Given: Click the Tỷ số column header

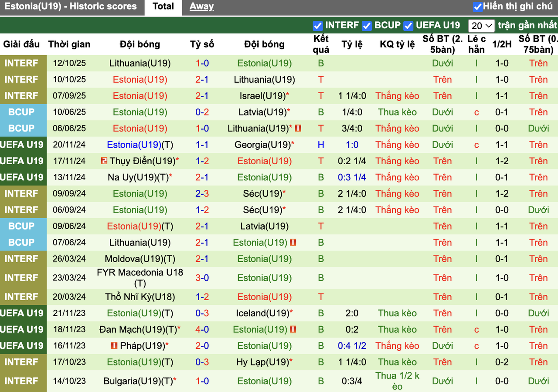Looking at the screenshot, I should coord(202,44).
